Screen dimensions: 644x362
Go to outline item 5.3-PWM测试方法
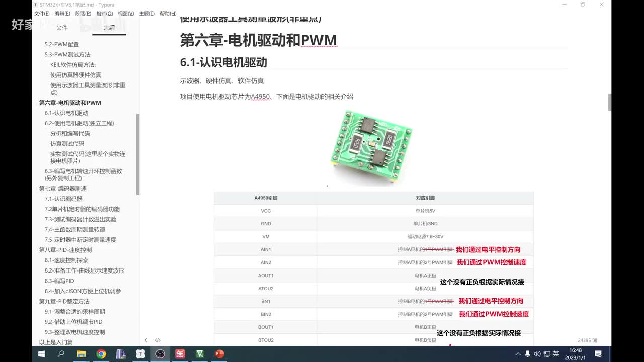(67, 54)
